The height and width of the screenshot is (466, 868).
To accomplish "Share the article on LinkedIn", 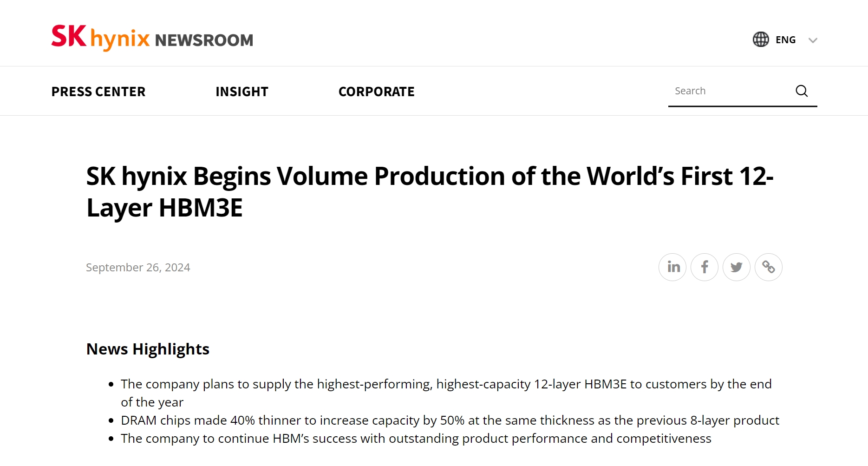I will pos(672,267).
